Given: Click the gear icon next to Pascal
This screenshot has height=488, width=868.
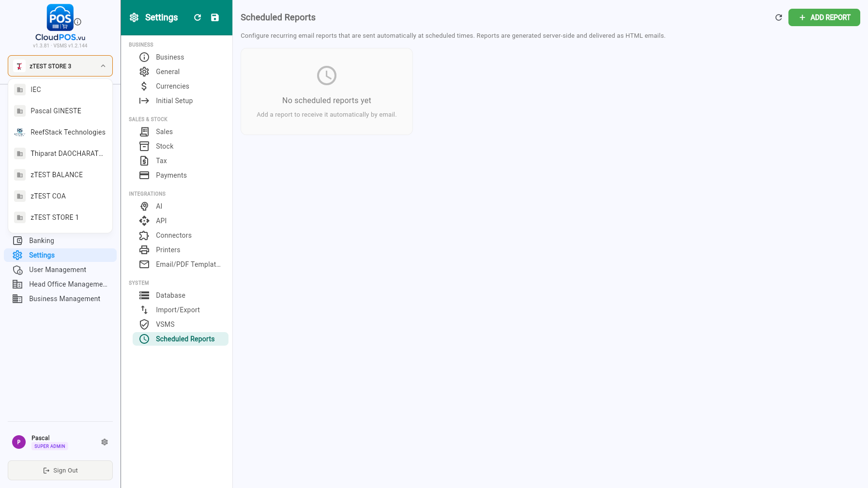Looking at the screenshot, I should 105,442.
